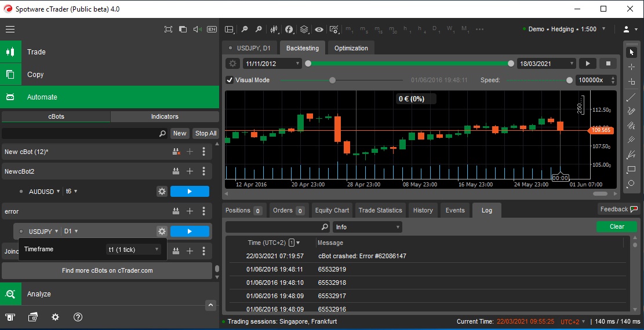
Task: Open the AUDUSD symbol dropdown
Action: pyautogui.click(x=45, y=191)
